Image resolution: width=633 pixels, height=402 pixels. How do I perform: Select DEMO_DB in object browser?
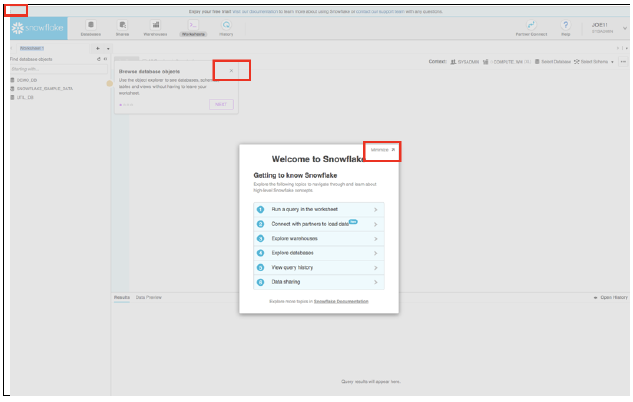point(24,80)
